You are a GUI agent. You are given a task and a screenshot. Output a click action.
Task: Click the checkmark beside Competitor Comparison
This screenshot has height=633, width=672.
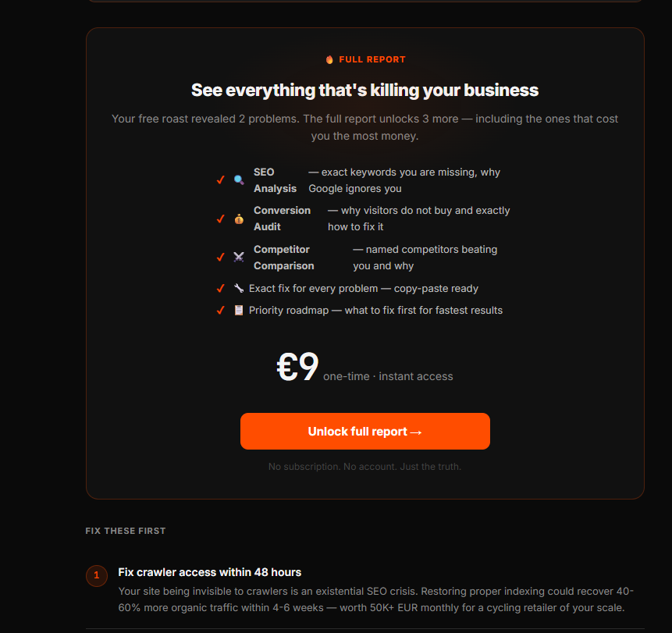[x=221, y=257]
